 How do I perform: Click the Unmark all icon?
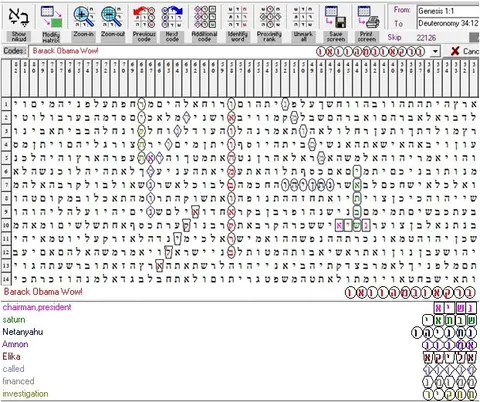pos(303,17)
